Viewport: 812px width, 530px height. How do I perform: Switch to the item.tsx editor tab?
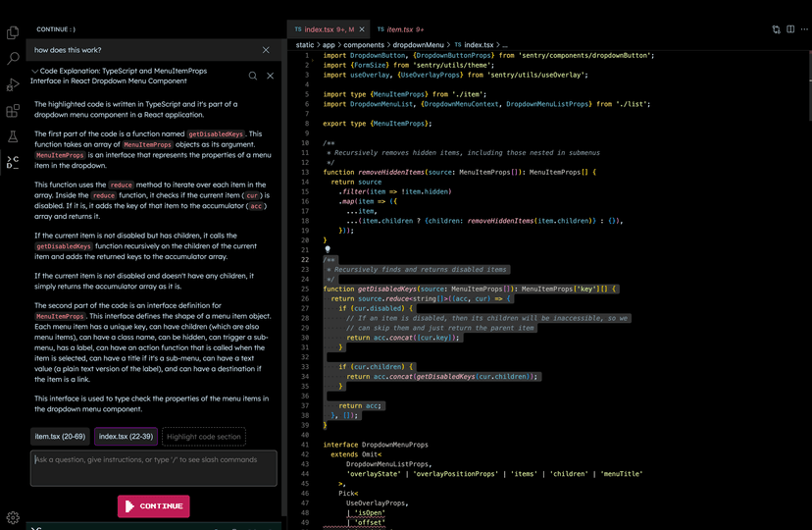tap(401, 29)
